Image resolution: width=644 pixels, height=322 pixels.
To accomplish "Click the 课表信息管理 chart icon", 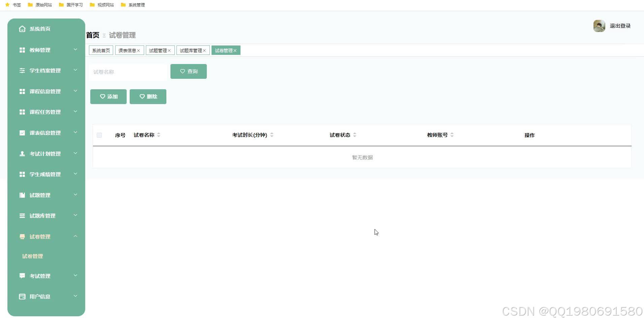I will (x=22, y=133).
